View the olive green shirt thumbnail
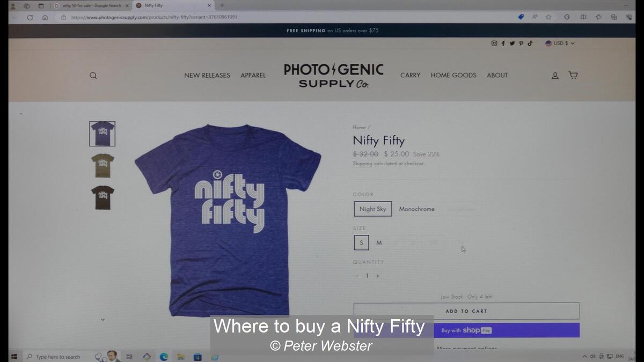Screen dimensions: 644x362 [x=103, y=166]
